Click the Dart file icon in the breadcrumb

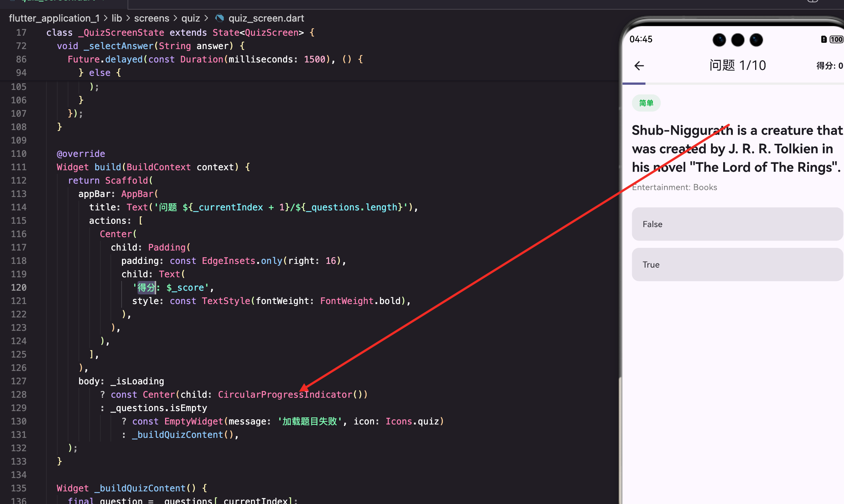[x=219, y=18]
